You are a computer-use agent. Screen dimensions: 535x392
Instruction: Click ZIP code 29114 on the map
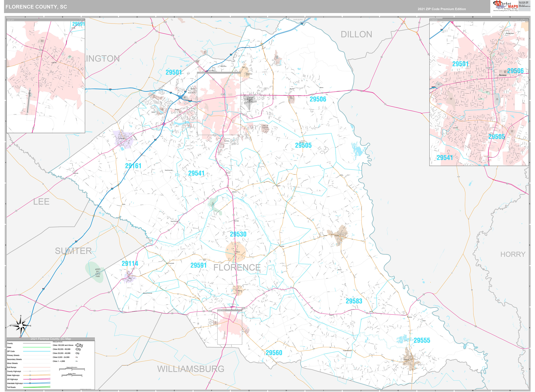pyautogui.click(x=130, y=264)
